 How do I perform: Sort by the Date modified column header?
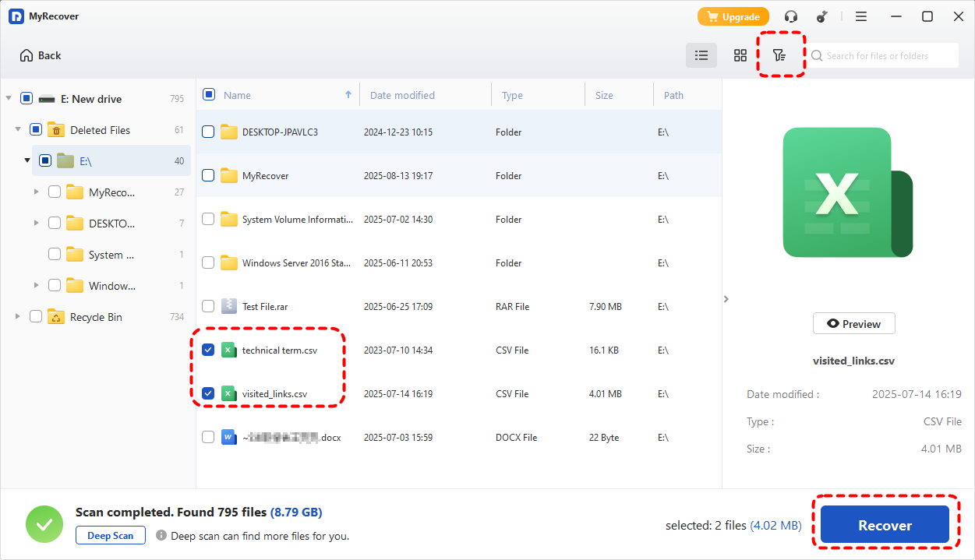click(x=402, y=95)
